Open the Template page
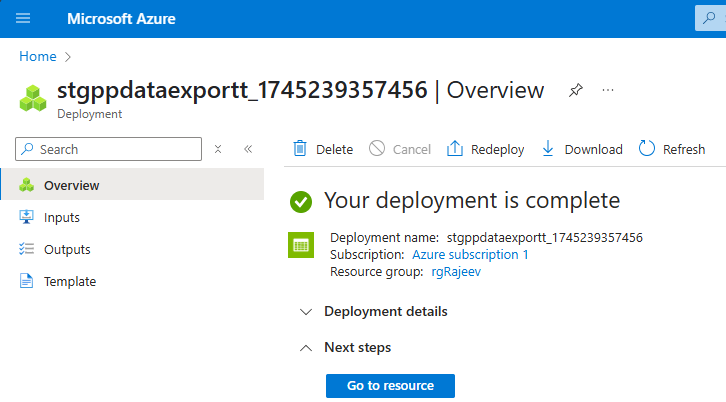The width and height of the screenshot is (726, 402). click(x=69, y=281)
